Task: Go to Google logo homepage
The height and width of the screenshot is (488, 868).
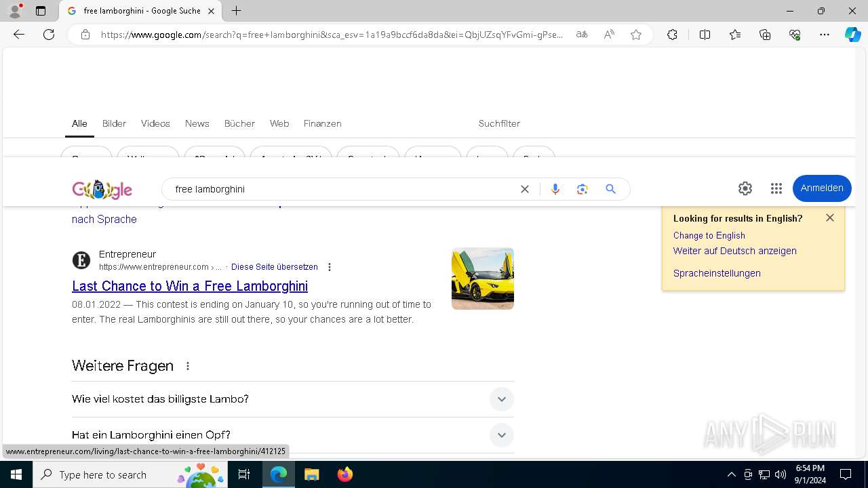Action: (102, 190)
